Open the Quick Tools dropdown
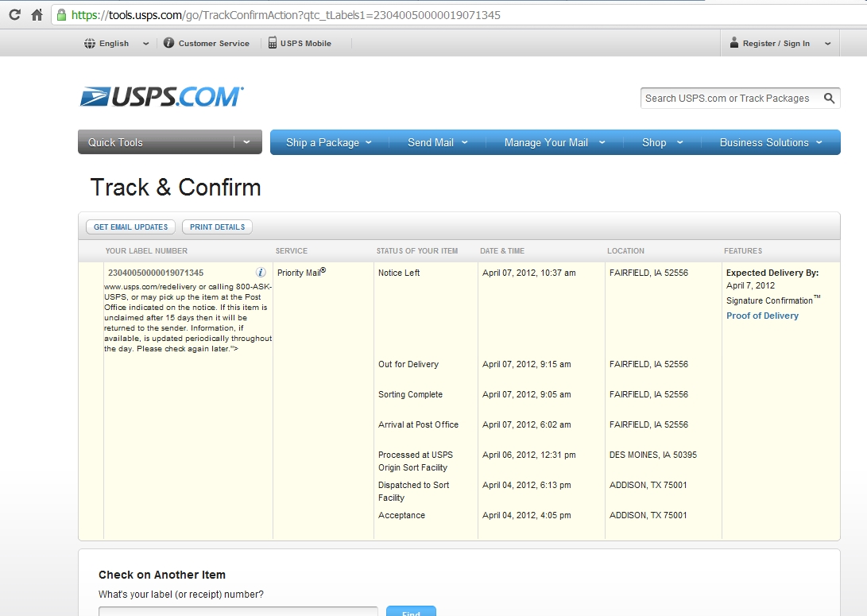Image resolution: width=867 pixels, height=616 pixels. point(170,142)
